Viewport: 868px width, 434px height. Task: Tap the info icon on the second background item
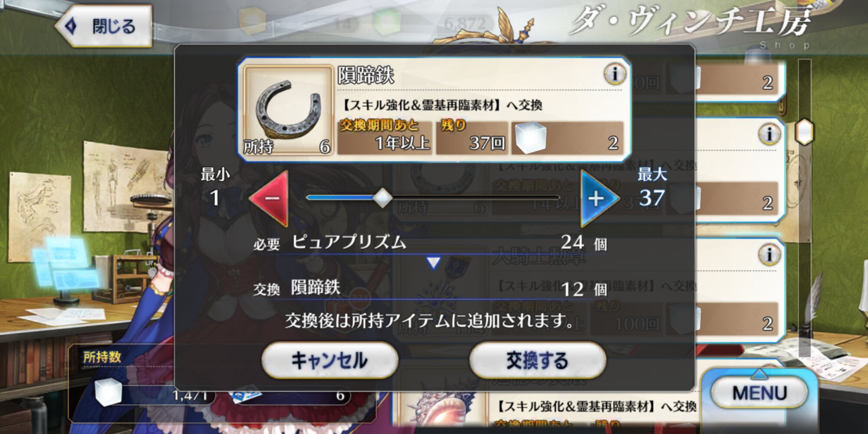[769, 134]
